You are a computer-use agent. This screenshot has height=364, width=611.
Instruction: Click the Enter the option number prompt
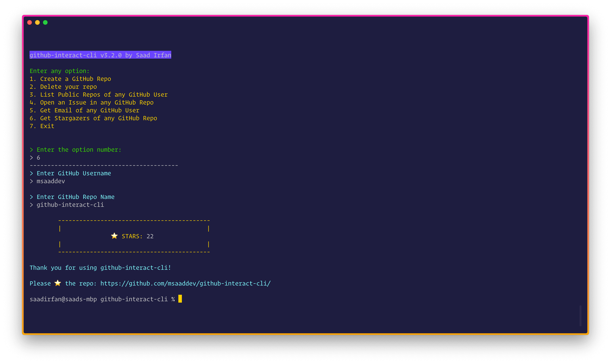(79, 150)
